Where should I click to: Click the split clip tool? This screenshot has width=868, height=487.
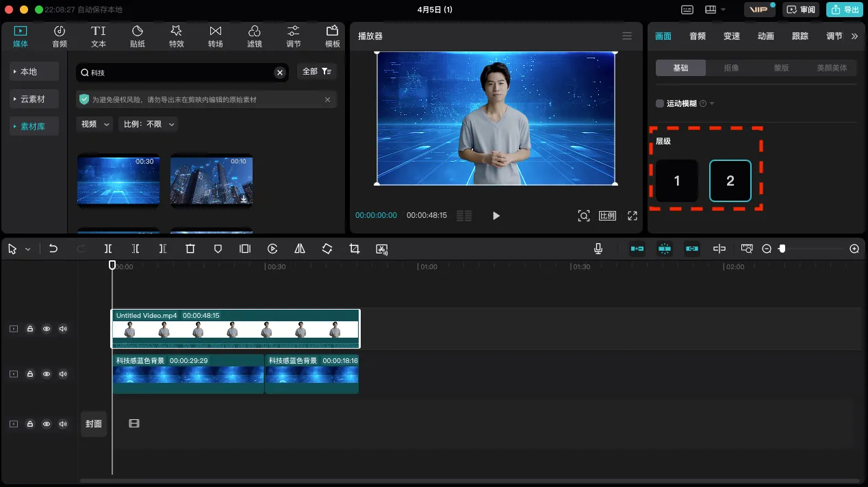point(108,249)
